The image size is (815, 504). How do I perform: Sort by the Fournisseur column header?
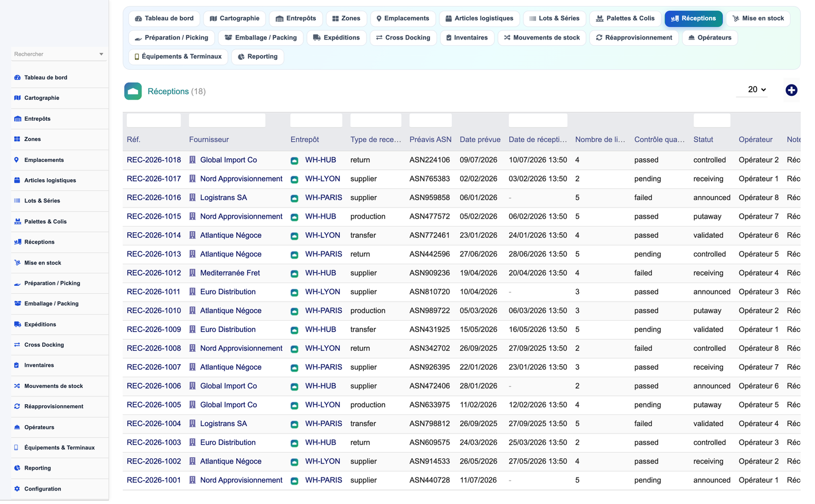pos(209,140)
